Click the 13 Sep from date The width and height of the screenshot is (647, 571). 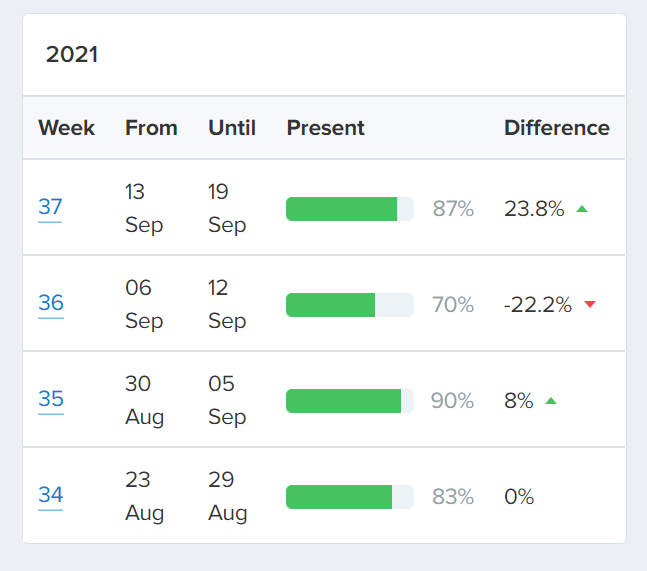(x=144, y=208)
